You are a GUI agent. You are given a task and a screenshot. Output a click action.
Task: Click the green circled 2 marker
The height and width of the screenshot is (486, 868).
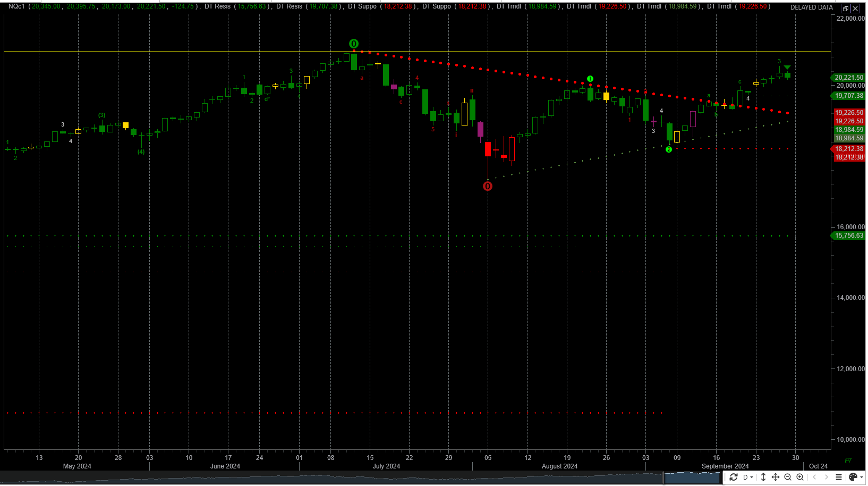click(669, 149)
